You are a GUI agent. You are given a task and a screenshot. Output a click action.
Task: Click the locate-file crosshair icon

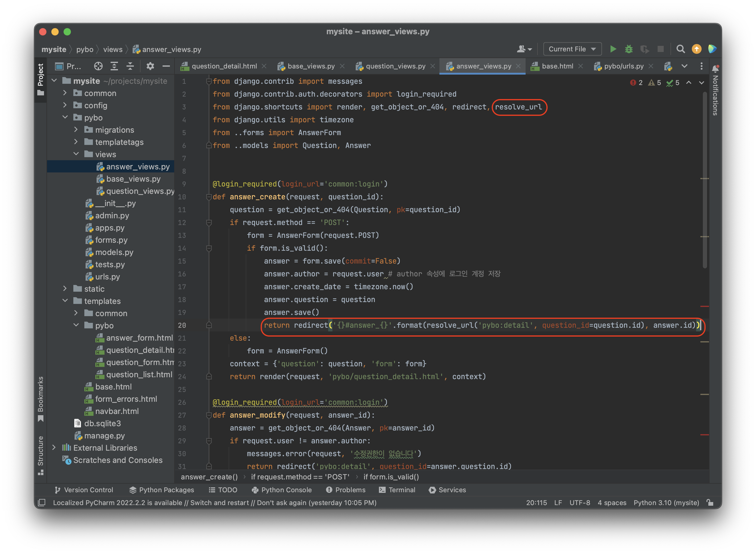pyautogui.click(x=98, y=66)
